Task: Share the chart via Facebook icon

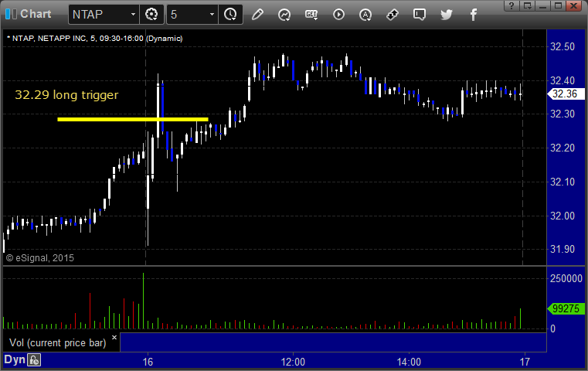Action: point(473,15)
